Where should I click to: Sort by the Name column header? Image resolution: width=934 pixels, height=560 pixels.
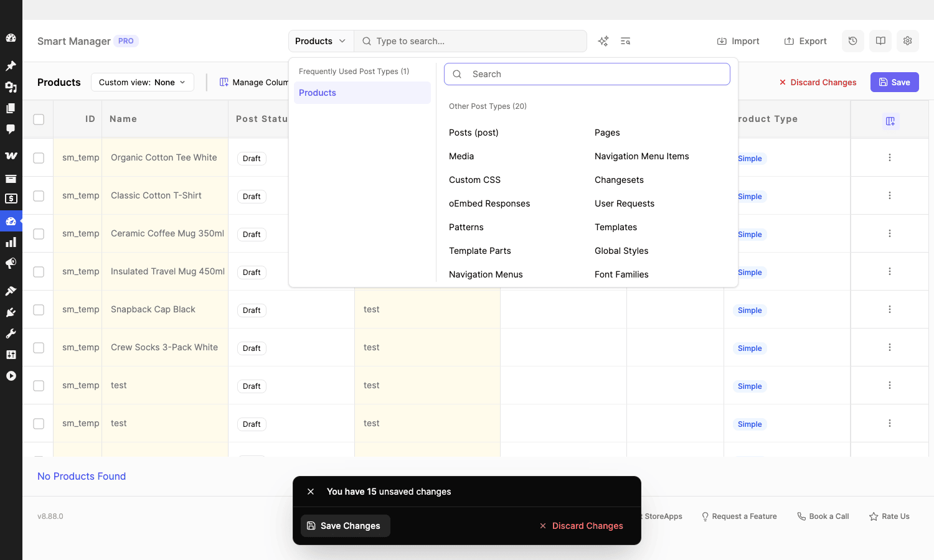pyautogui.click(x=123, y=119)
